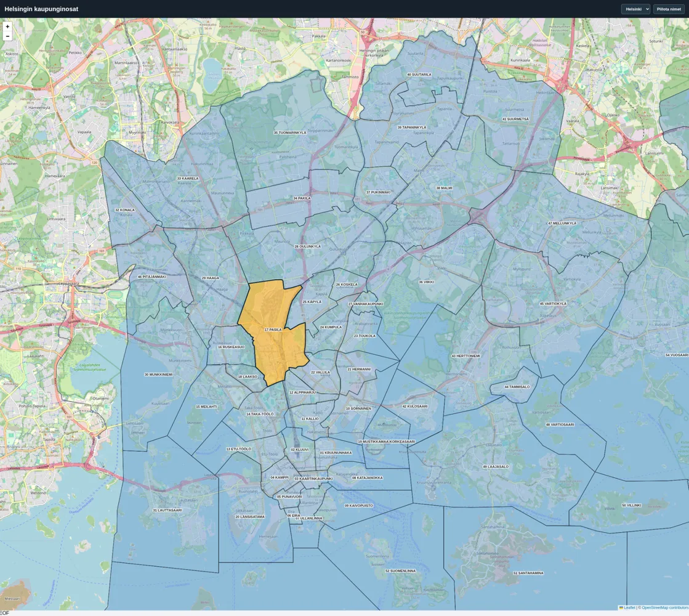Click the Helsingin kaupunginosat page title

41,9
